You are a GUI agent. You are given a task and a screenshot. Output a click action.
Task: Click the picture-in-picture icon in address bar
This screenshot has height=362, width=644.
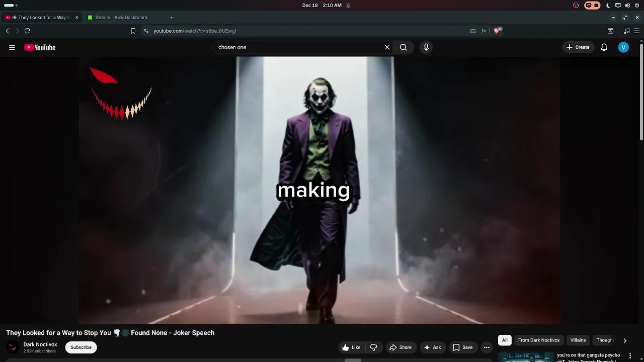(x=473, y=31)
